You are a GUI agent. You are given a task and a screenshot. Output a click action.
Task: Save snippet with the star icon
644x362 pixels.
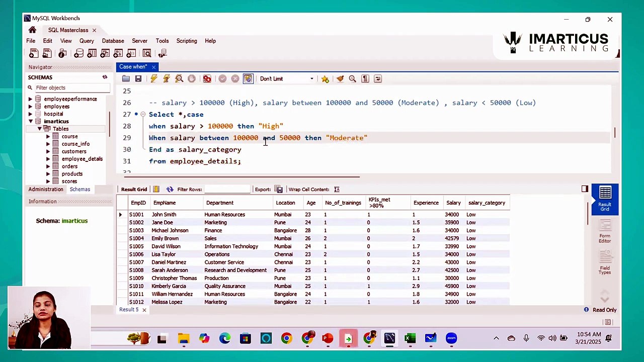pyautogui.click(x=325, y=78)
